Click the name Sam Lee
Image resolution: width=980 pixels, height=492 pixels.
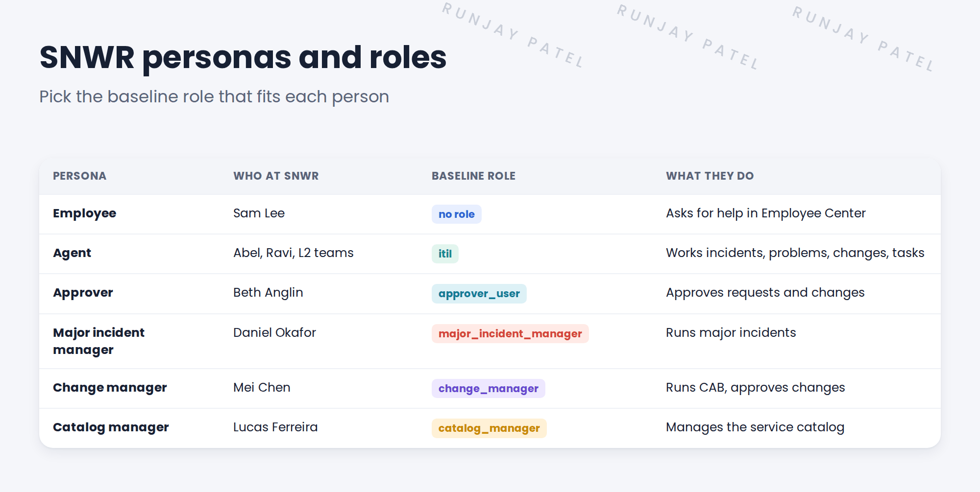click(259, 213)
